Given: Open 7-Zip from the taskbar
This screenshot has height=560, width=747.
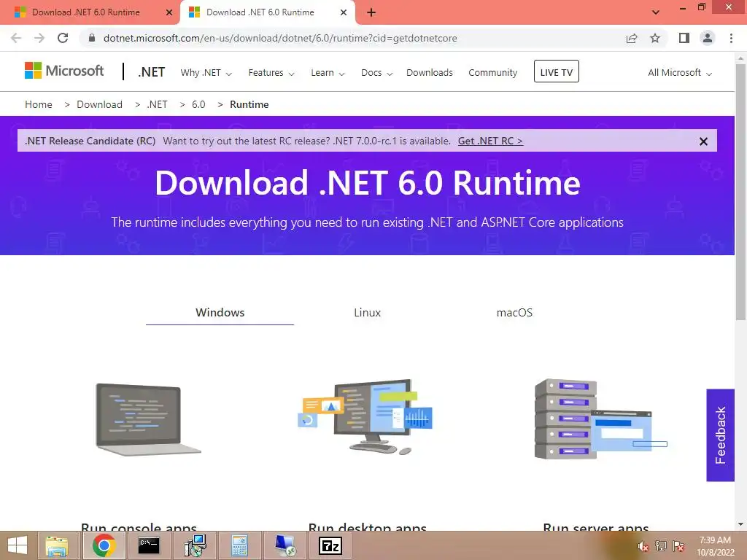Looking at the screenshot, I should click(x=330, y=545).
